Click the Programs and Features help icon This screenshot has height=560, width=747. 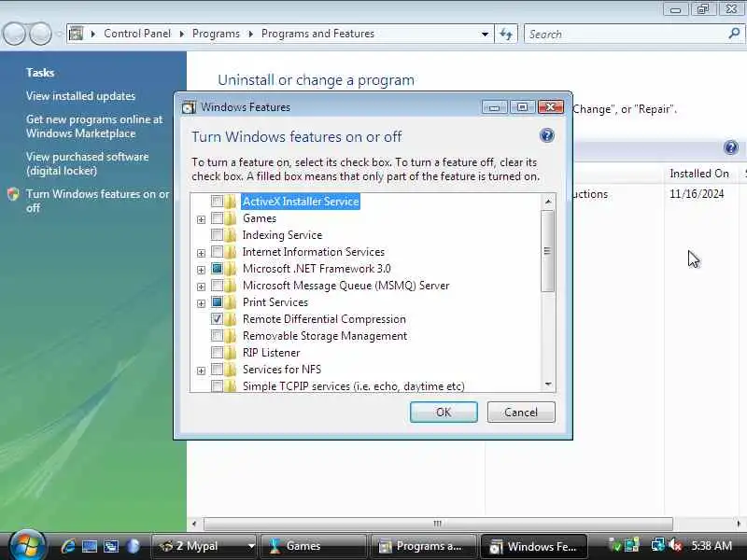730,147
